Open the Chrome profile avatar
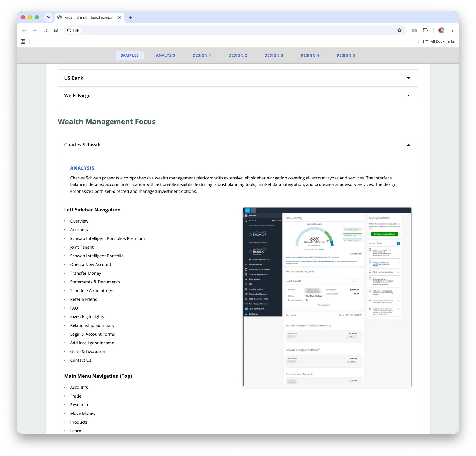 (x=441, y=30)
